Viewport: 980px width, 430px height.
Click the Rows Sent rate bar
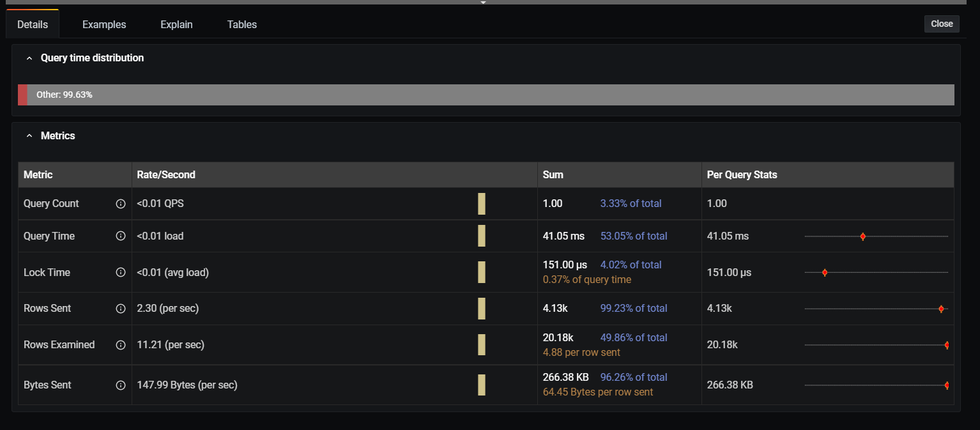(482, 309)
